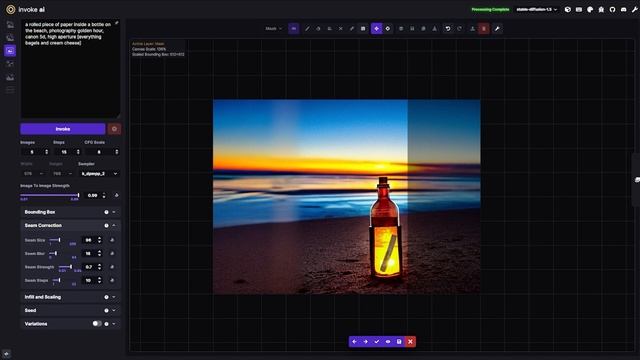Click the CFG Scale stepper arrows
Screen dimensions: 640x360
click(x=117, y=152)
